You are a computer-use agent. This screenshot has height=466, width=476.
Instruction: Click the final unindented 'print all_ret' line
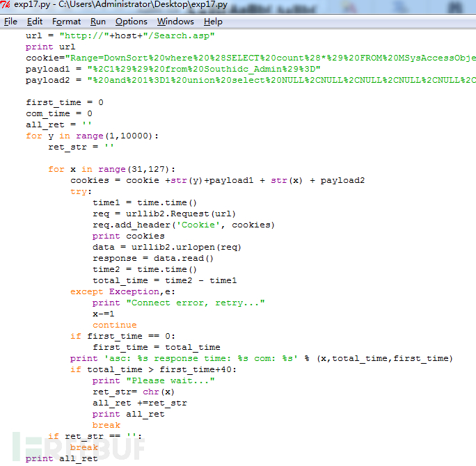point(62,459)
